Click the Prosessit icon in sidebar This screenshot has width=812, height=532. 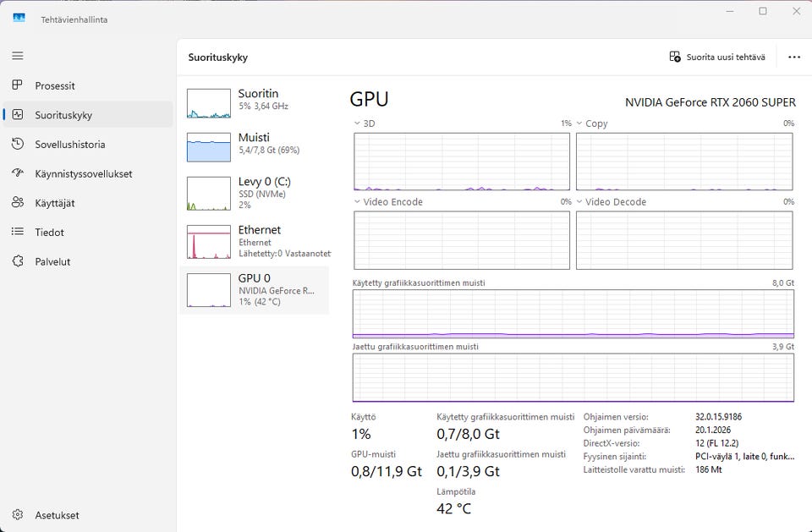click(18, 85)
